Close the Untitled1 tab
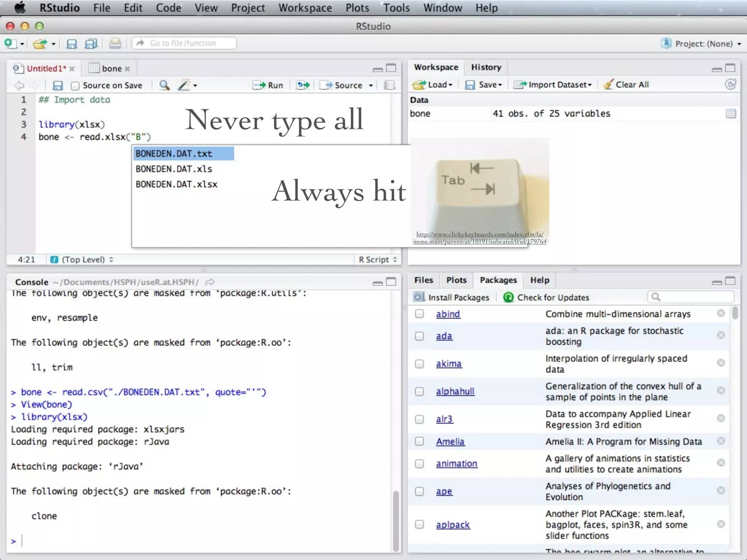This screenshot has width=747, height=560. click(x=72, y=69)
